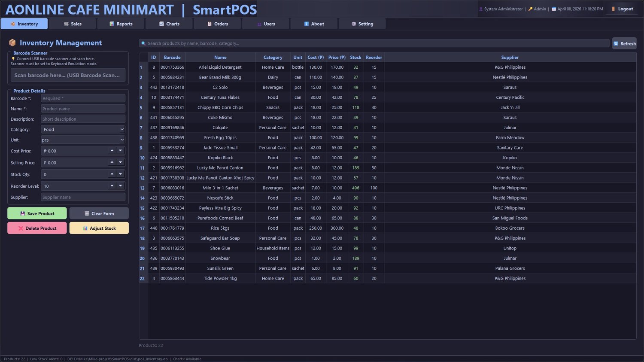Open the Adjust Stock dialog
Viewport: 644px width, 362px height.
tap(99, 228)
